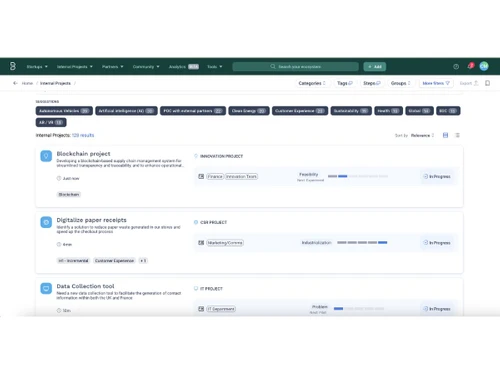Click In Progress status on Blockchain project

[437, 176]
